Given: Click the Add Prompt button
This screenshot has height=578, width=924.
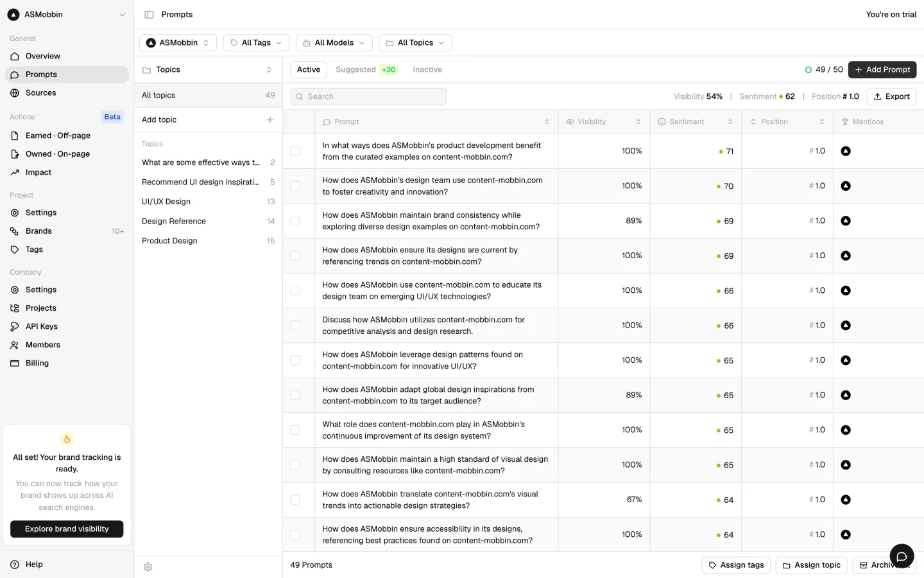Looking at the screenshot, I should (x=882, y=69).
